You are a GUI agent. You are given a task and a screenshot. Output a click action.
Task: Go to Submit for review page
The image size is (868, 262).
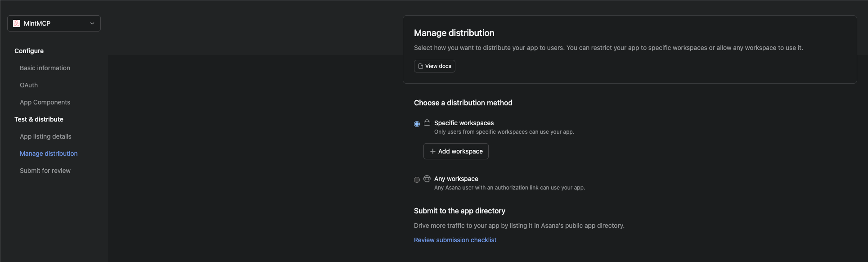click(45, 171)
